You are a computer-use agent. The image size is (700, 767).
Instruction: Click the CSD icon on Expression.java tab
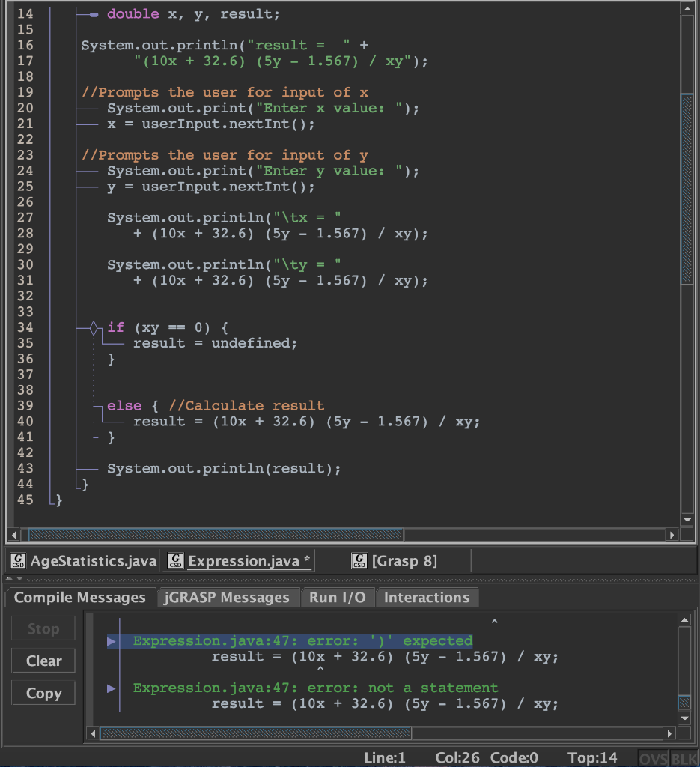coord(174,560)
